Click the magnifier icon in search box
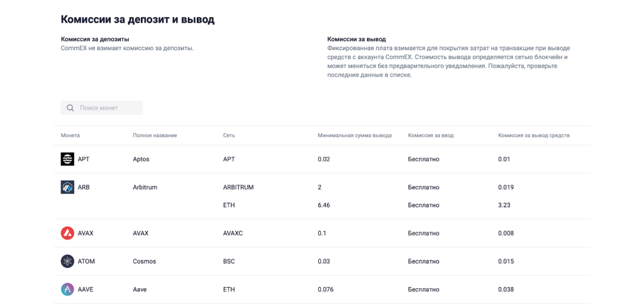The width and height of the screenshot is (644, 304). (x=70, y=108)
